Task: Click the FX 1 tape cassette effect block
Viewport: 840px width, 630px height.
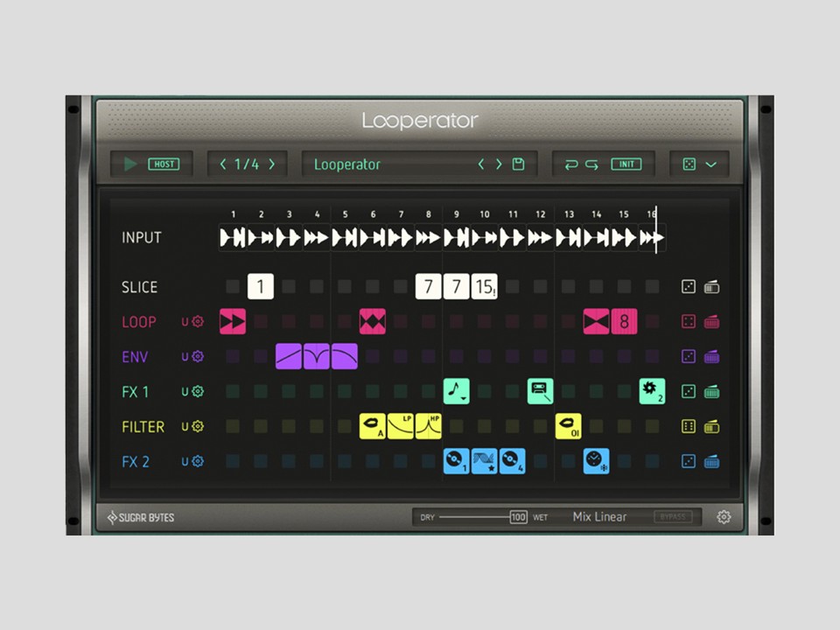Action: pos(540,392)
